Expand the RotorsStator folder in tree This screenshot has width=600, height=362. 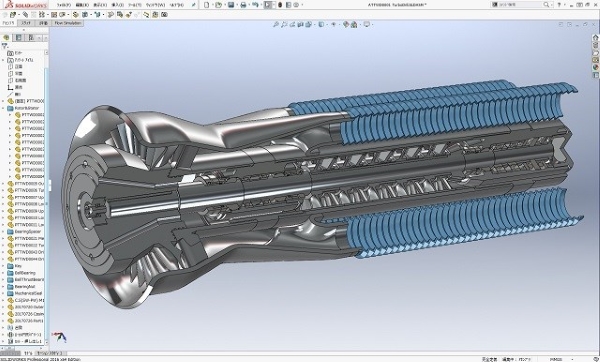3,108
